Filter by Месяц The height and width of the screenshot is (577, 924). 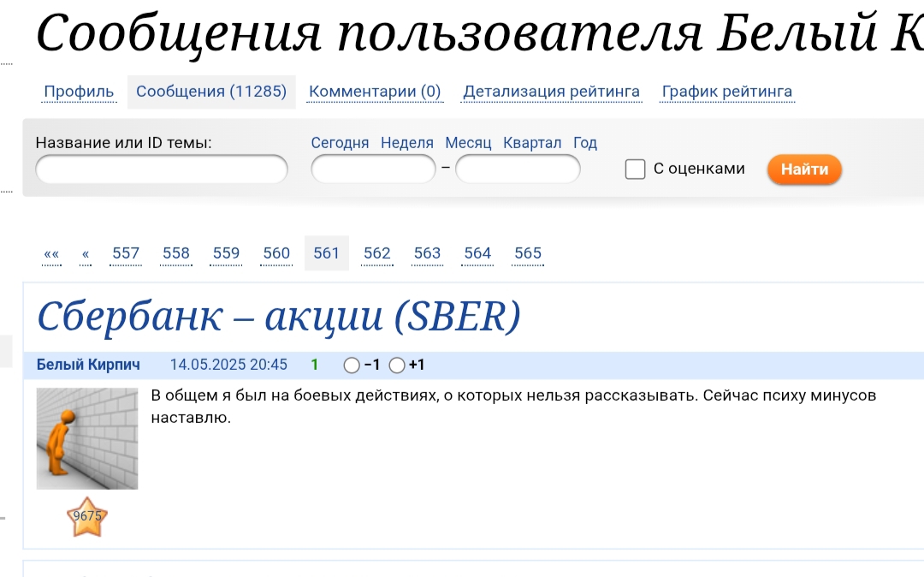pyautogui.click(x=468, y=143)
